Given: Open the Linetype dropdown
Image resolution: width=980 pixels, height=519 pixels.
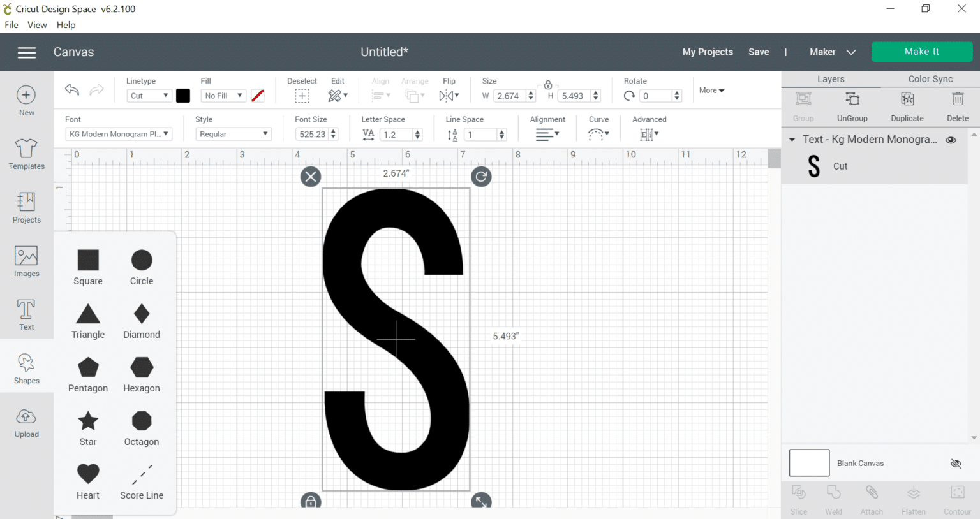Looking at the screenshot, I should point(149,95).
